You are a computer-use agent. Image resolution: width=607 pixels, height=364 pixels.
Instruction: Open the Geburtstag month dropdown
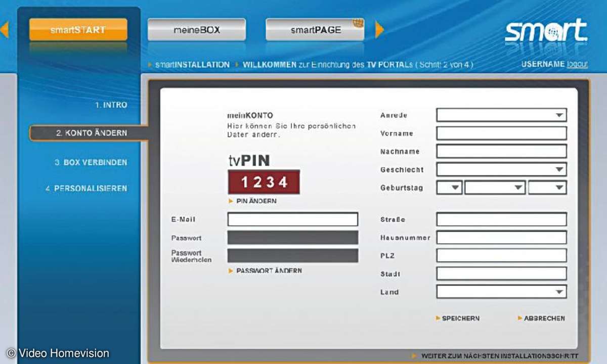pos(495,188)
